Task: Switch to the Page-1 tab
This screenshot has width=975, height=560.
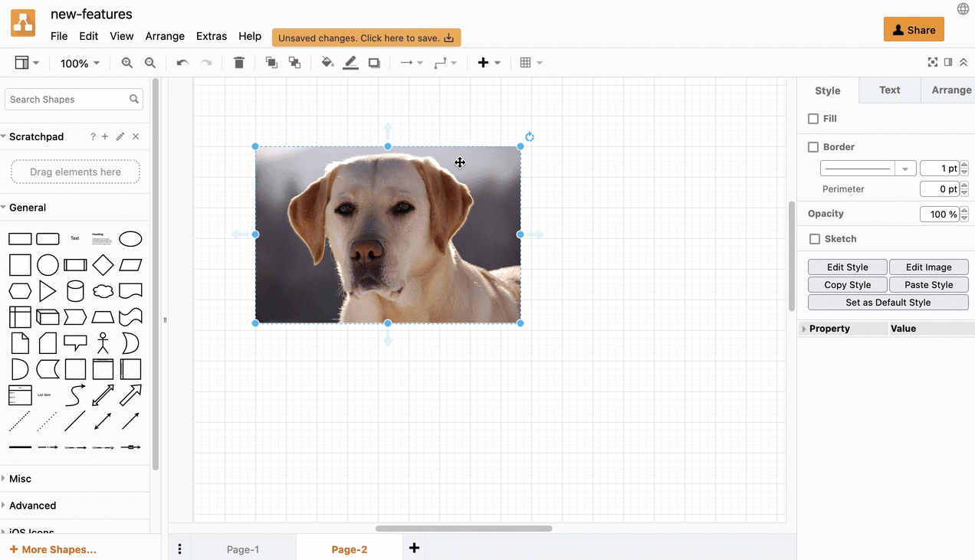Action: click(x=243, y=549)
